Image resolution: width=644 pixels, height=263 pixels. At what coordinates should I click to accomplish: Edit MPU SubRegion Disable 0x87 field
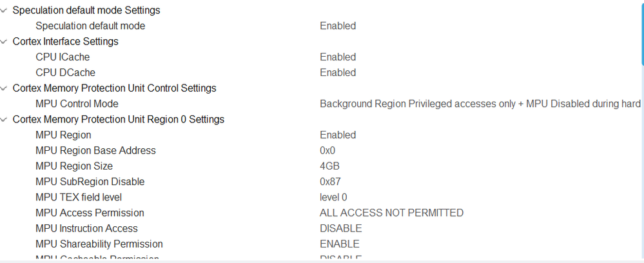point(330,181)
